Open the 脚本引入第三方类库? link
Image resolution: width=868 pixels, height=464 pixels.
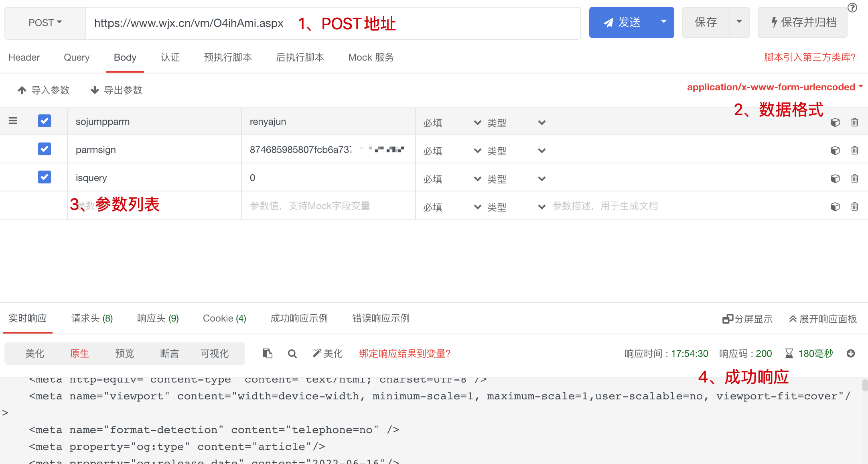pos(810,57)
